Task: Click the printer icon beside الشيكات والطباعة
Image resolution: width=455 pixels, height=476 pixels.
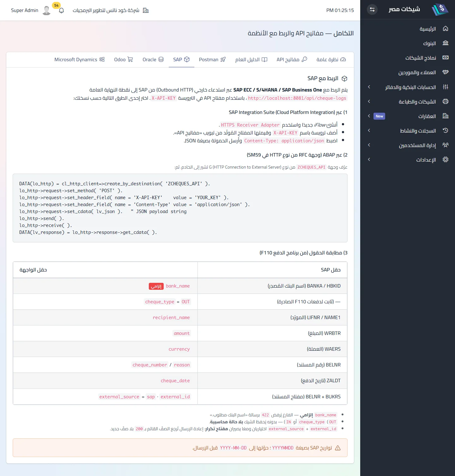Action: [446, 101]
